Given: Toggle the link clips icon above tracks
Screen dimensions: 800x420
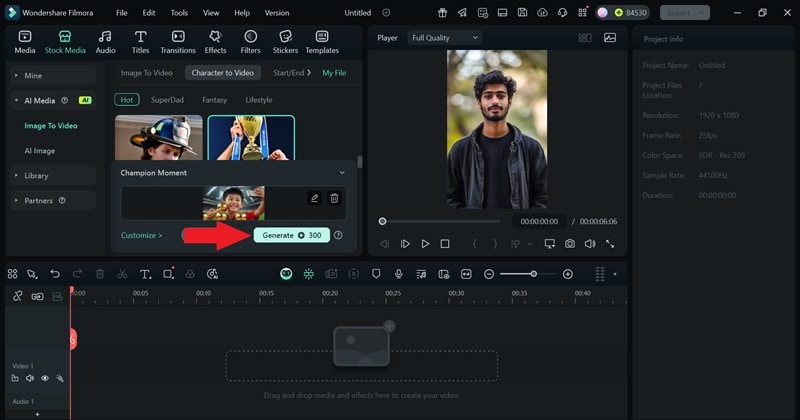Looking at the screenshot, I should (17, 297).
